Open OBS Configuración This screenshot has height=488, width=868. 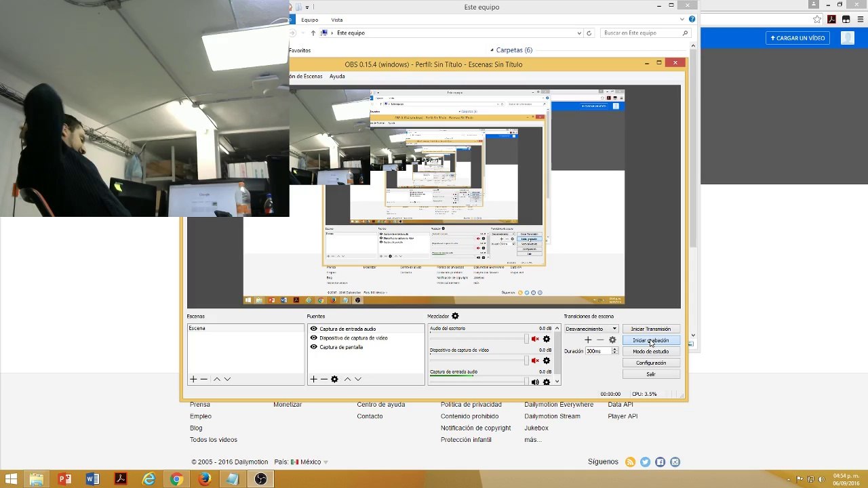click(650, 363)
